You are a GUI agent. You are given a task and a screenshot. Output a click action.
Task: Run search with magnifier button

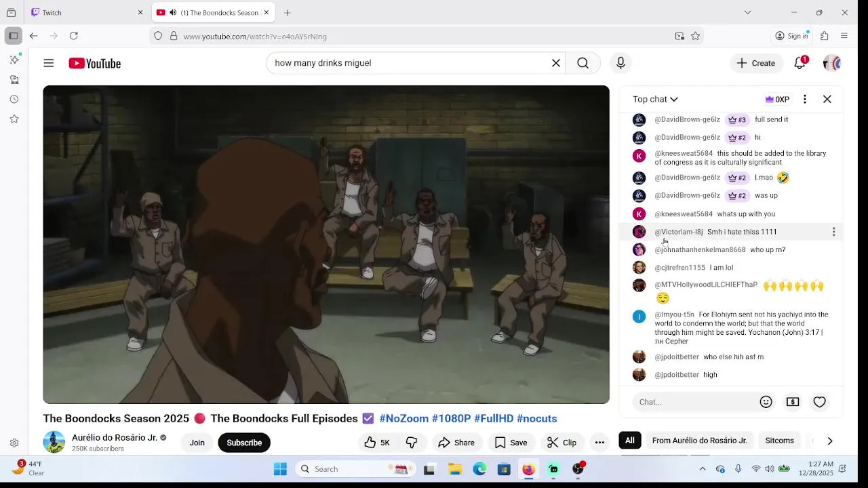click(583, 63)
